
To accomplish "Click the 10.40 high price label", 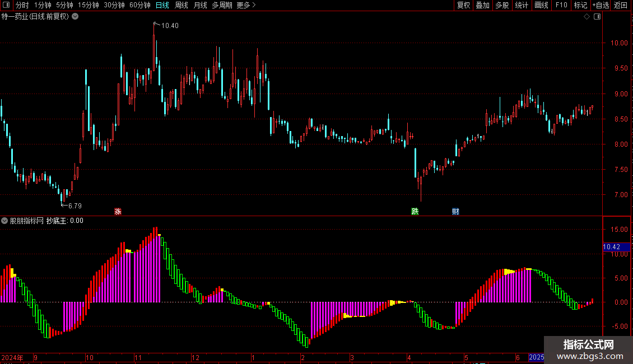I will 170,26.
